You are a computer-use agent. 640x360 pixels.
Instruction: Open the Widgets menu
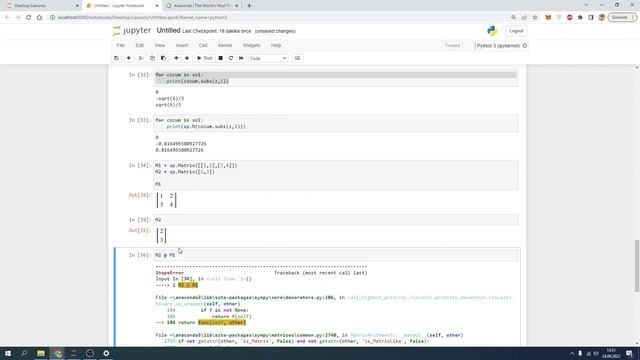[251, 45]
